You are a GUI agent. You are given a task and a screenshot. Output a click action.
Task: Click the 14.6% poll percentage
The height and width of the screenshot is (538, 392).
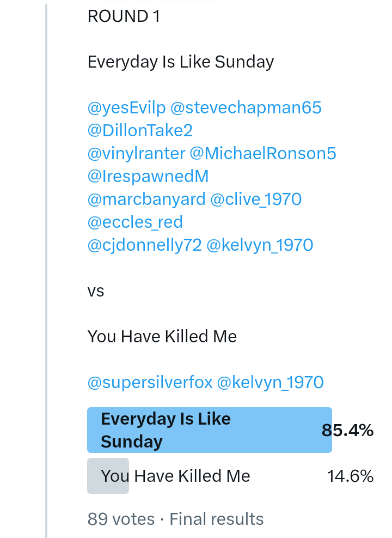350,476
